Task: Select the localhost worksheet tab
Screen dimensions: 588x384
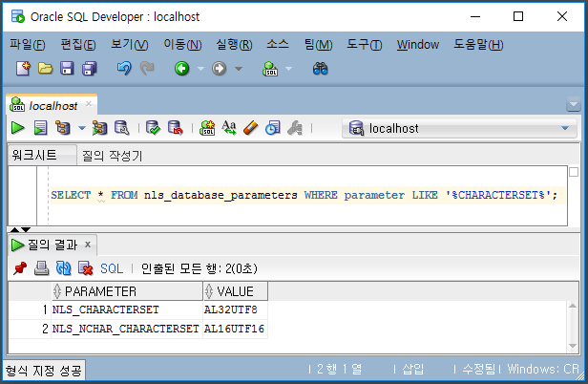Action: click(52, 105)
